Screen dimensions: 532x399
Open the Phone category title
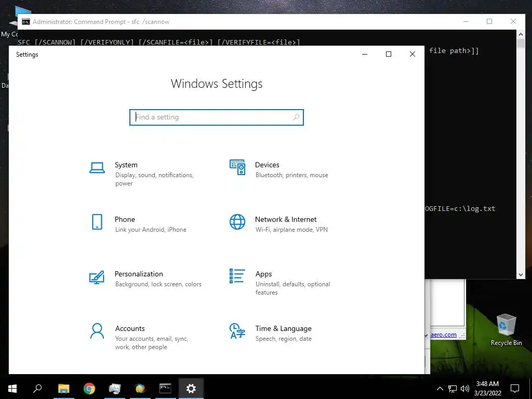coord(125,219)
